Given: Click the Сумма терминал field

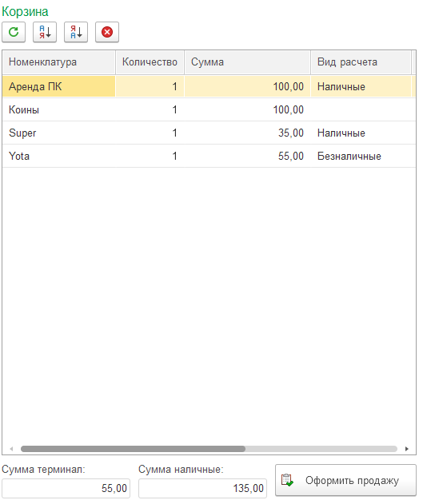Looking at the screenshot, I should pos(66,489).
